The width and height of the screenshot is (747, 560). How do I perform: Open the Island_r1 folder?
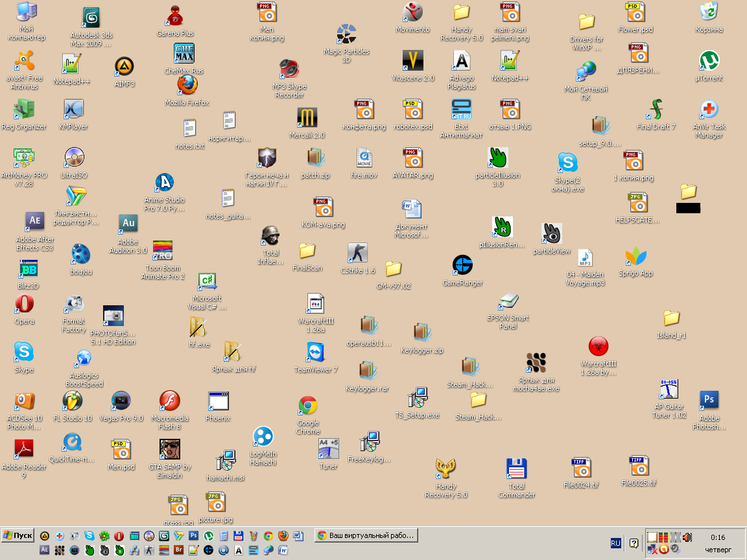(x=671, y=318)
